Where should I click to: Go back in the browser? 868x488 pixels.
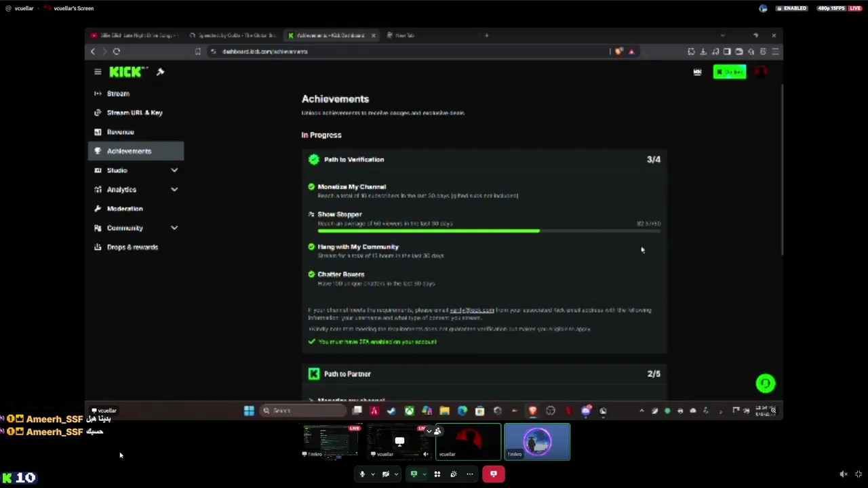tap(93, 52)
